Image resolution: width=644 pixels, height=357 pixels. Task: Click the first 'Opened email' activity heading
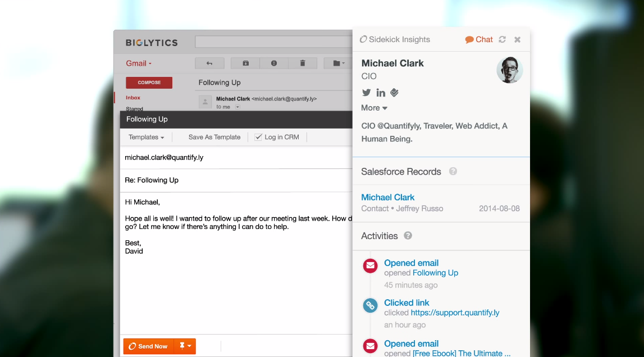click(411, 263)
